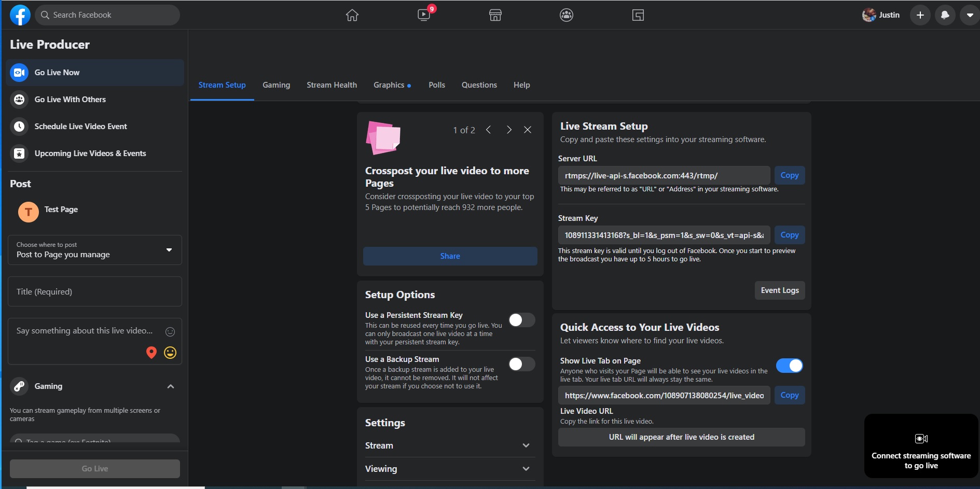
Task: Click the plus Create icon
Action: (920, 15)
